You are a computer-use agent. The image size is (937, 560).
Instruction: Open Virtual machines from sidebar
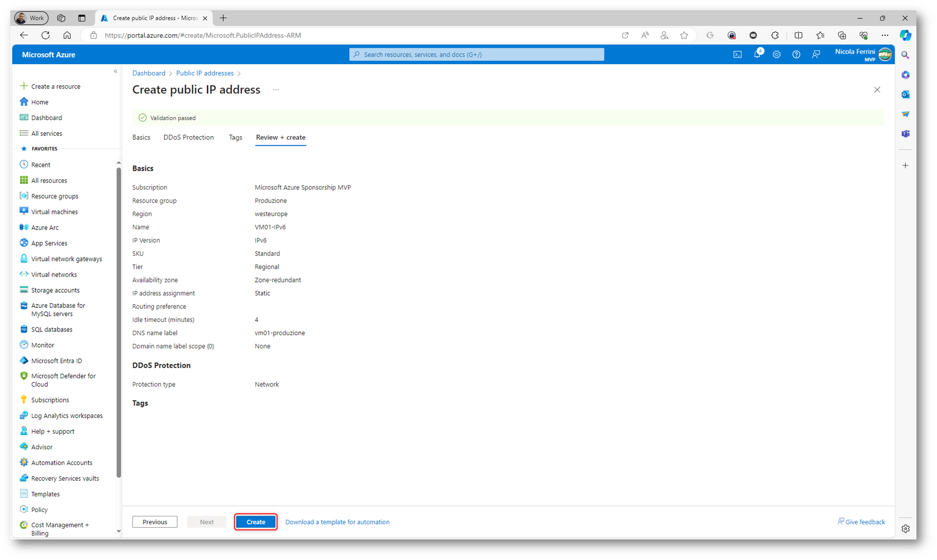[54, 212]
